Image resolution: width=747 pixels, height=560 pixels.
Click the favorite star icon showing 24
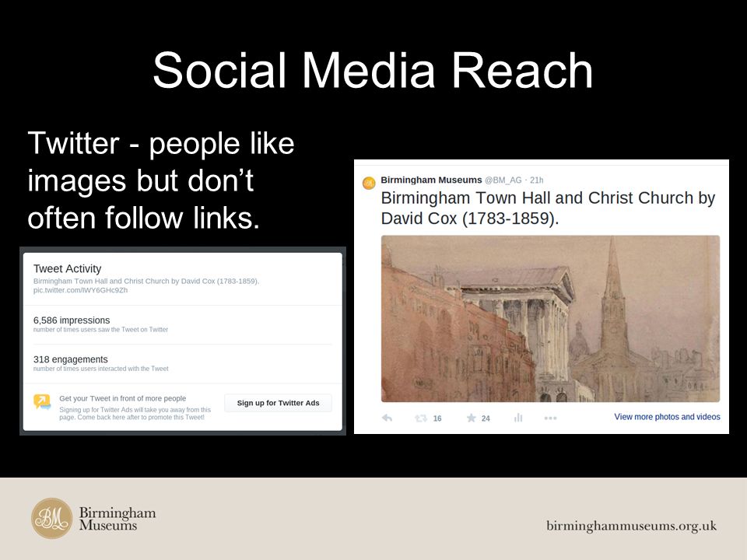click(472, 418)
